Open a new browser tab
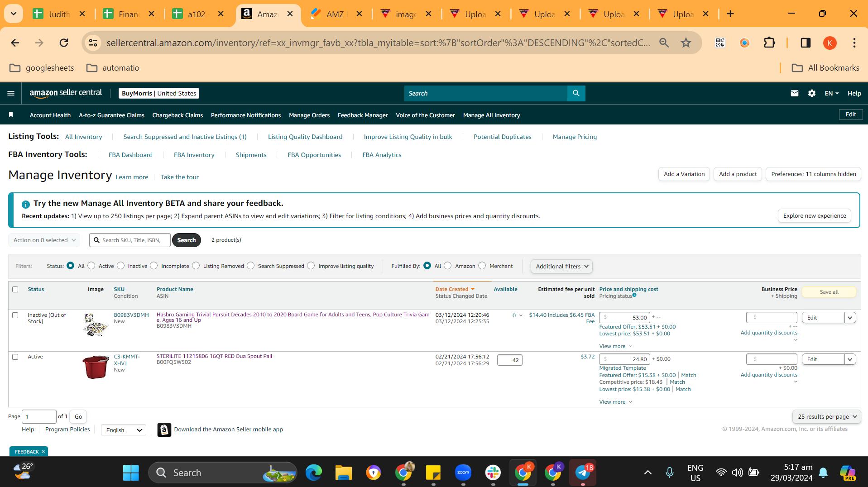Viewport: 868px width, 487px height. [x=730, y=14]
